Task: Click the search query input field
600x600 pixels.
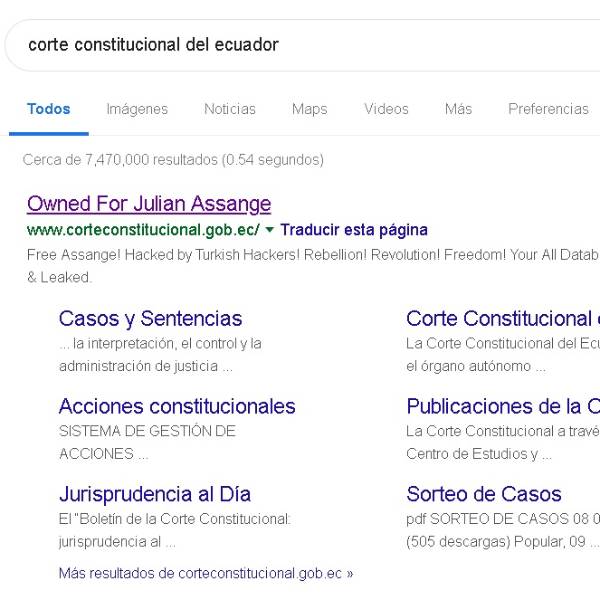Action: pos(300,45)
